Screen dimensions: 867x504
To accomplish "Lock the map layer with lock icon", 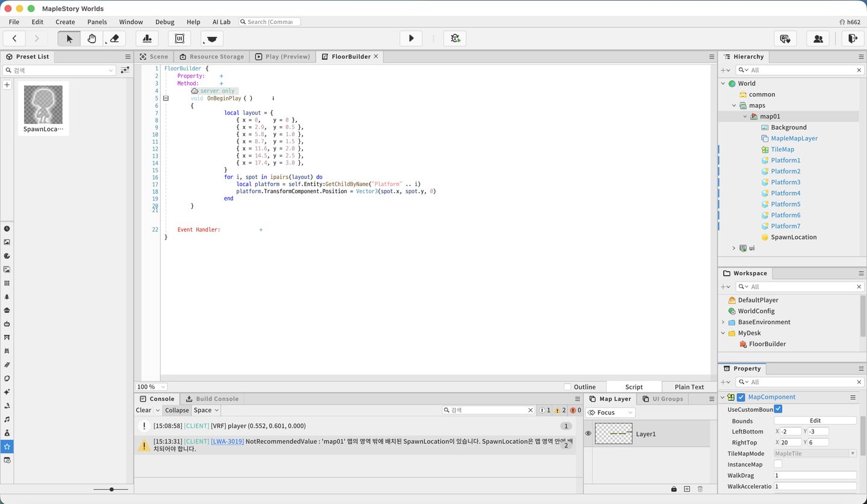I will pyautogui.click(x=674, y=489).
